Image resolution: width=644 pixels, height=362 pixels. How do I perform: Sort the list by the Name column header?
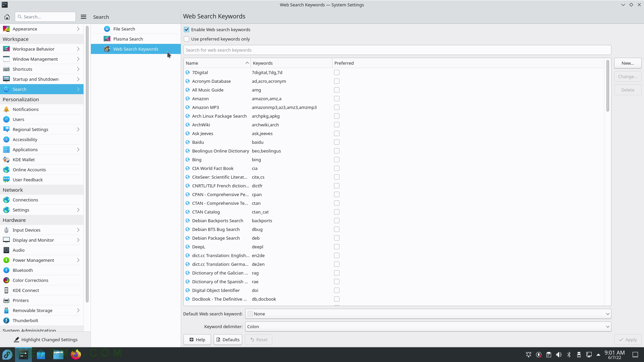[217, 63]
